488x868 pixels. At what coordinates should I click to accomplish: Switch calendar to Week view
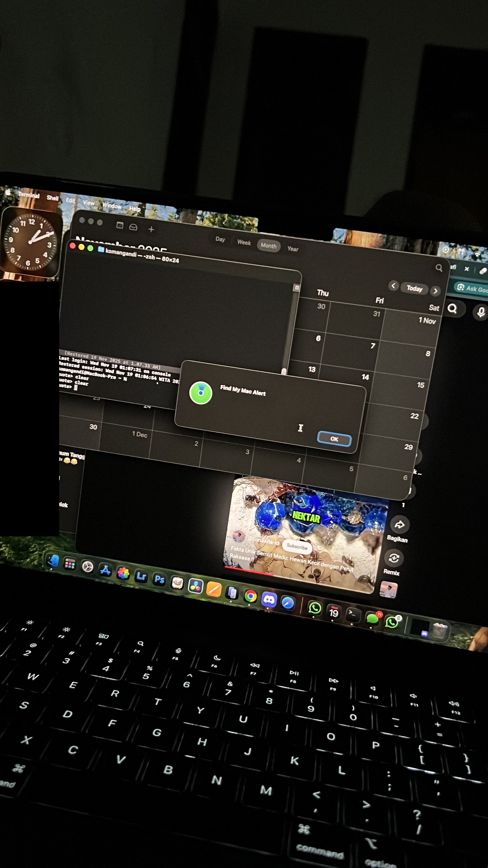tap(244, 242)
